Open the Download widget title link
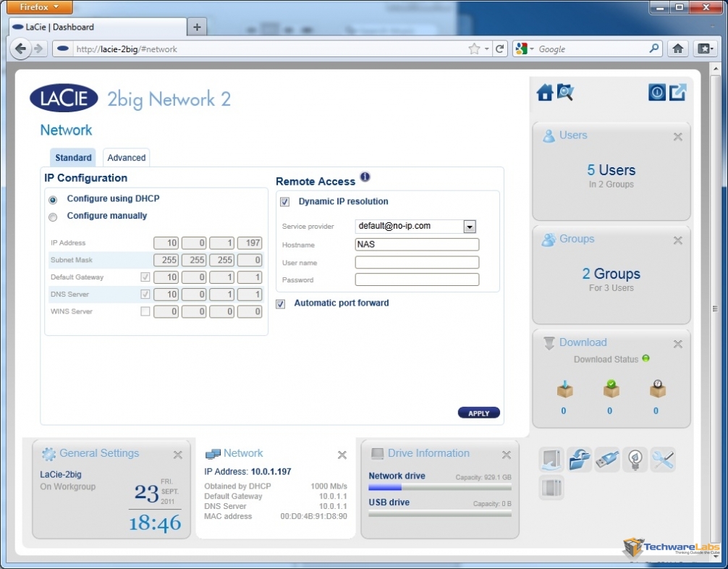728x569 pixels. pos(583,342)
